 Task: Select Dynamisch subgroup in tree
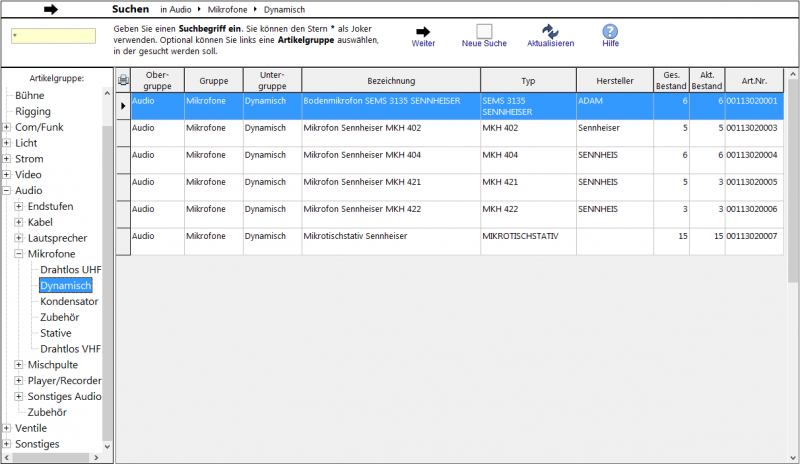[66, 285]
